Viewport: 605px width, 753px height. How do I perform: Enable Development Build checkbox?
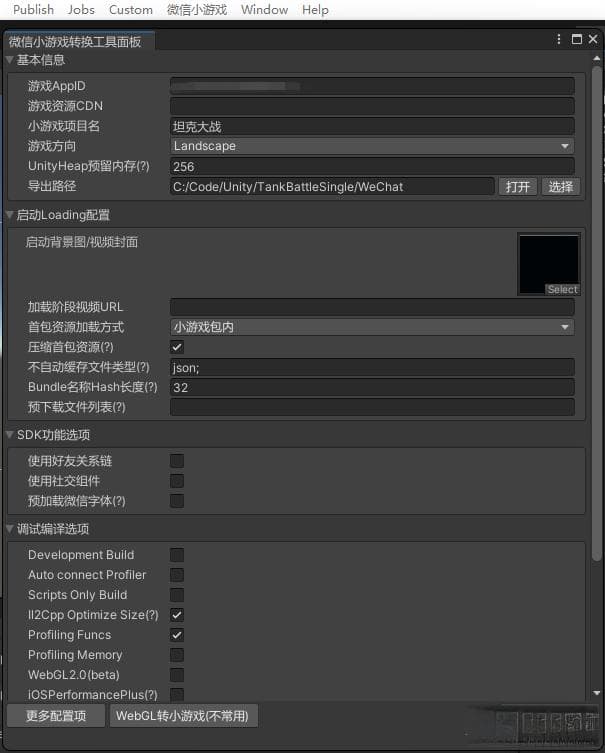coord(177,555)
